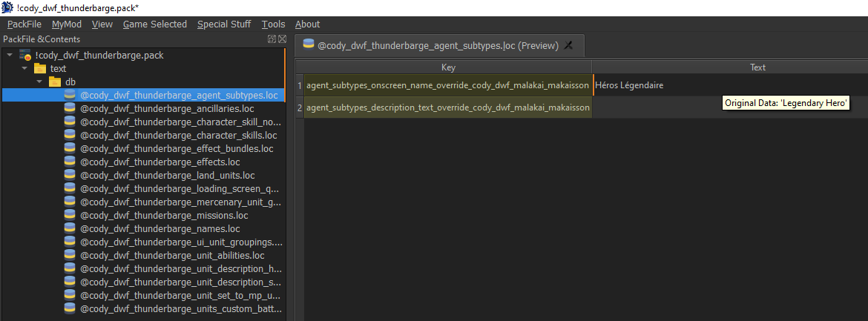Open @cody_dwf_thunderbarge_unit_abilities.loc

point(172,255)
